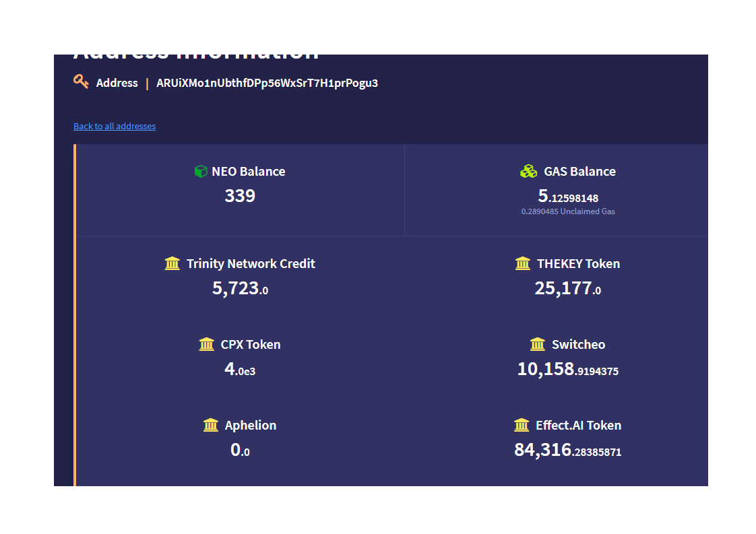Click the THEKEY Token bank icon
The image size is (756, 534).
click(523, 263)
